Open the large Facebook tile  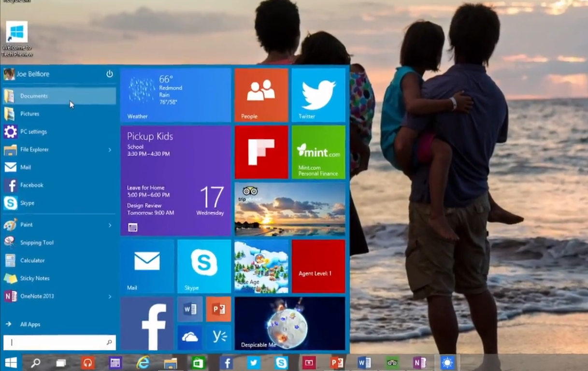(147, 323)
